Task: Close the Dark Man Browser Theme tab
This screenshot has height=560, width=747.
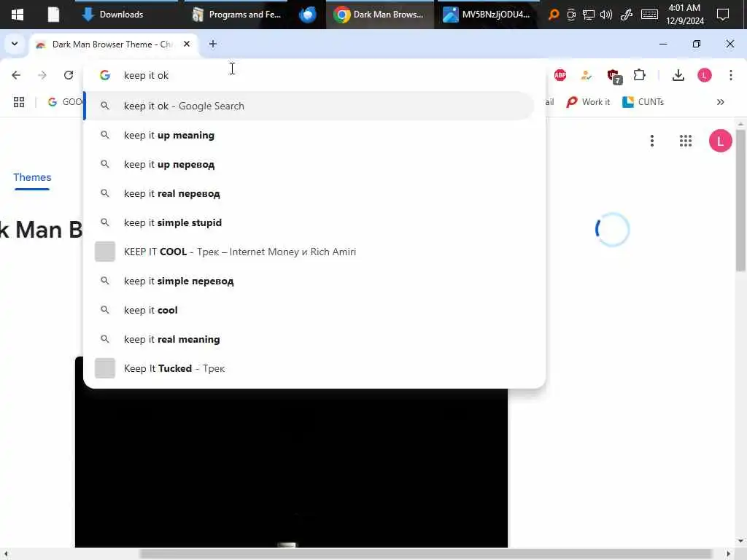Action: [x=187, y=44]
